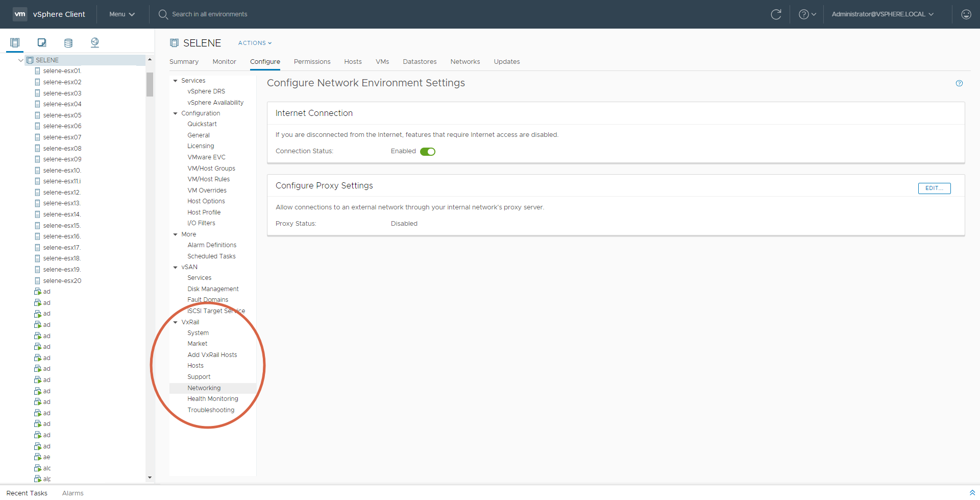Open the Administrator user account dropdown
This screenshot has height=500, width=980.
(882, 14)
